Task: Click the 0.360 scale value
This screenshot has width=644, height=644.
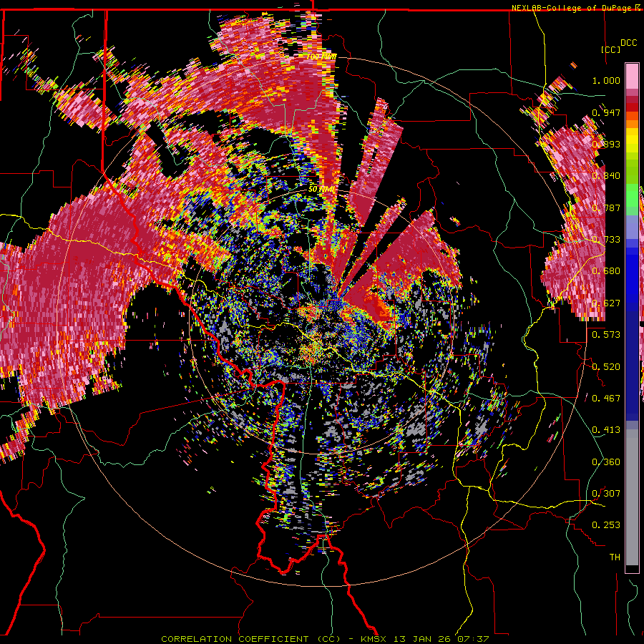Action: 606,462
